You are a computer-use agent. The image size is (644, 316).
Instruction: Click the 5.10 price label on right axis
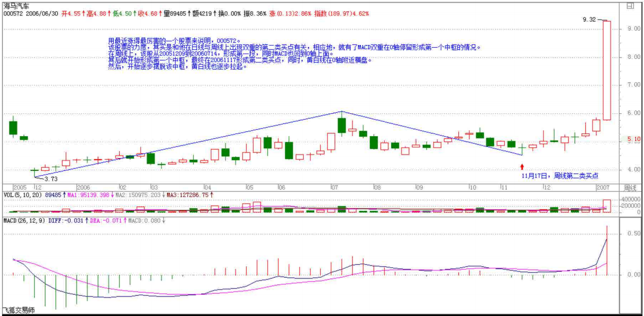633,139
